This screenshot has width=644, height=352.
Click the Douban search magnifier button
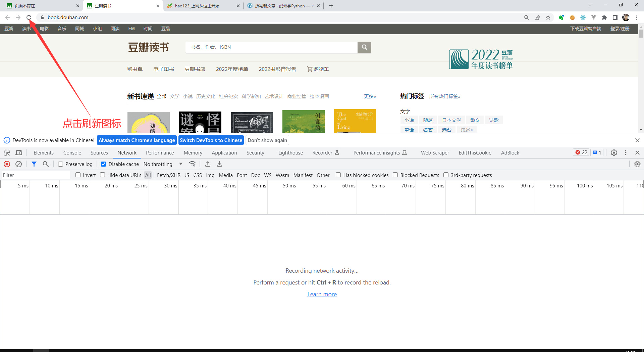(364, 47)
